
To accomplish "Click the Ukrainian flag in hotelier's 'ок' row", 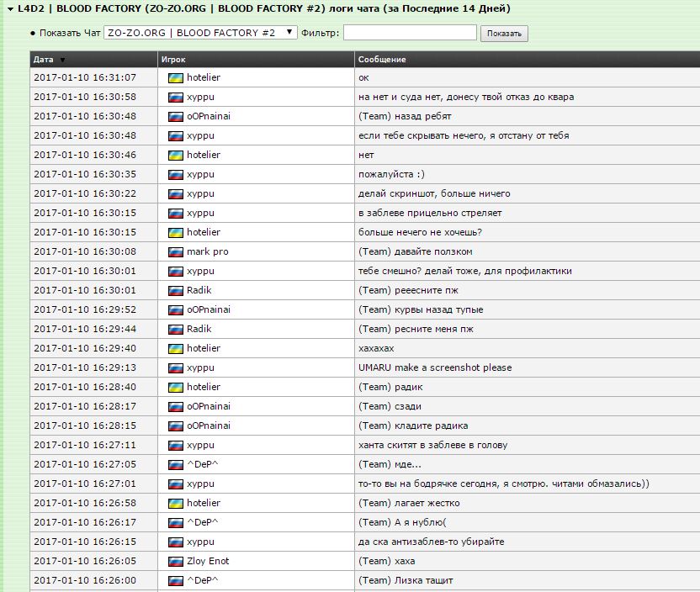I will click(x=176, y=77).
